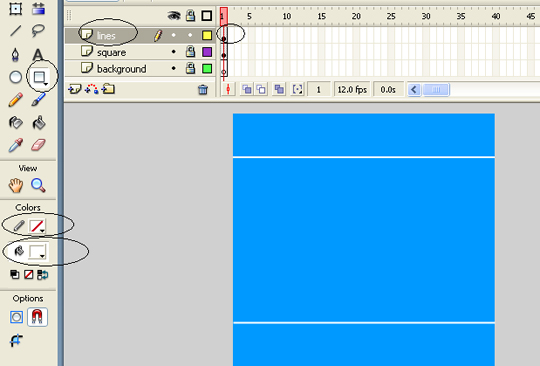Click the current frame number field

click(x=319, y=90)
